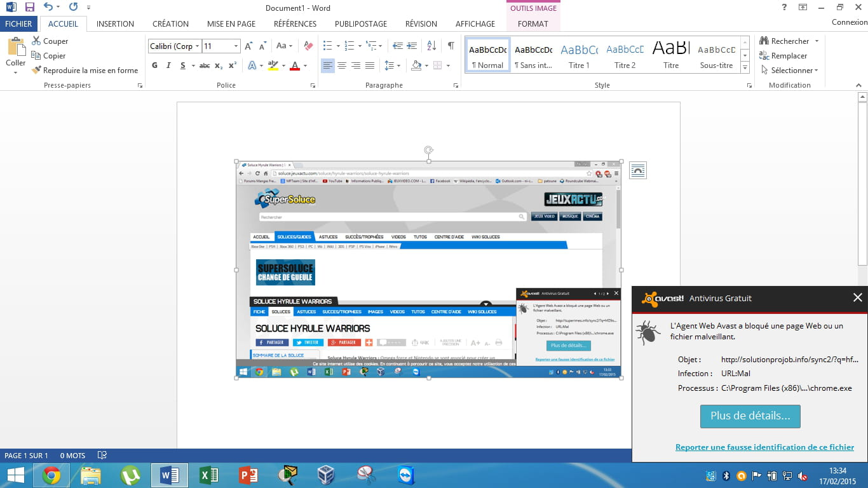Image resolution: width=868 pixels, height=488 pixels.
Task: Switch to the FORMAT image tools tab
Action: (533, 24)
